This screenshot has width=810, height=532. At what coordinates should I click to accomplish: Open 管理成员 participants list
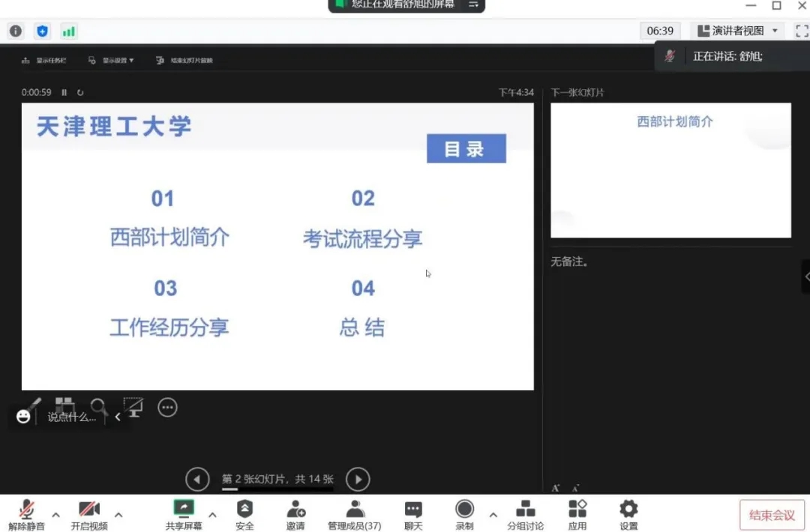pos(355,510)
